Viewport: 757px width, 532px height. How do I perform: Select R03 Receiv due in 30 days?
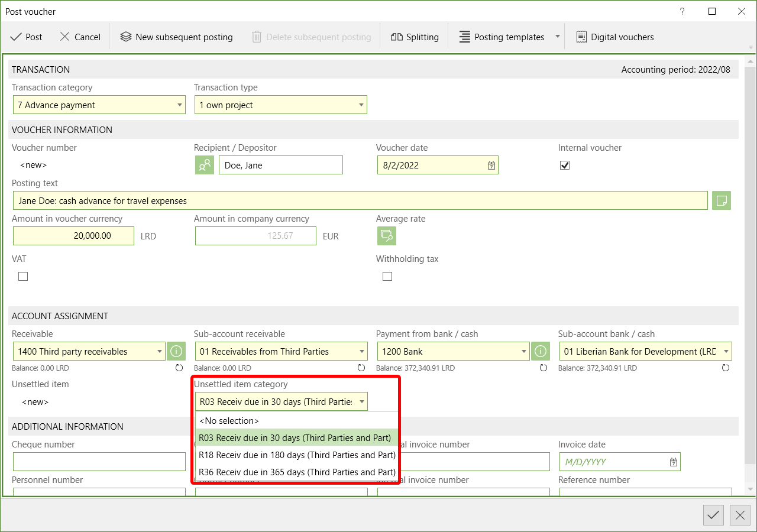click(297, 437)
